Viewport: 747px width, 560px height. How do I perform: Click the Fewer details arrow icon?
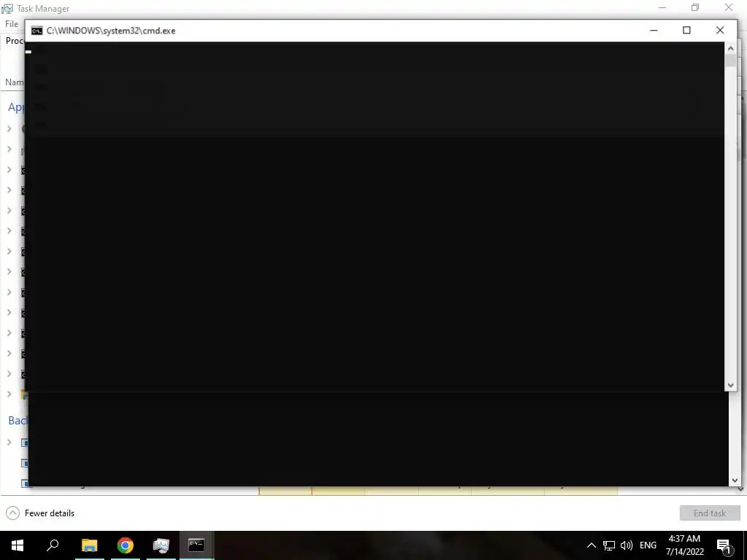[x=13, y=513]
